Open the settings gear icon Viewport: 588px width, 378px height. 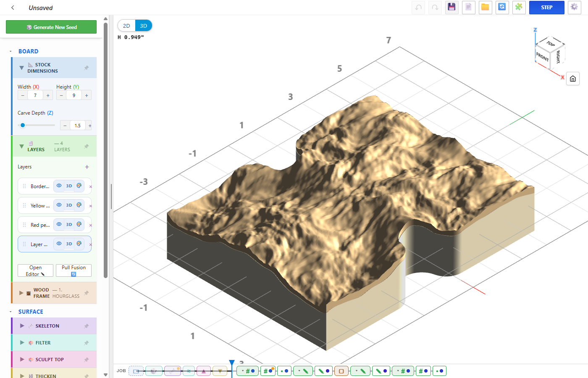(x=574, y=7)
